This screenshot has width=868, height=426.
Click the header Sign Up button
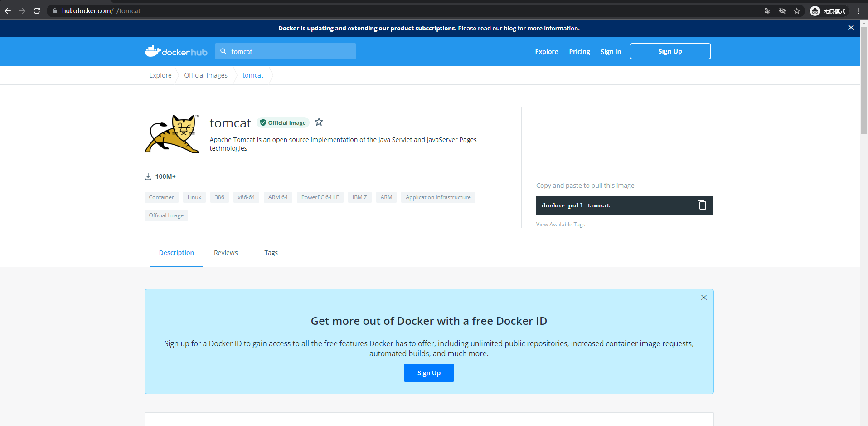(x=670, y=51)
